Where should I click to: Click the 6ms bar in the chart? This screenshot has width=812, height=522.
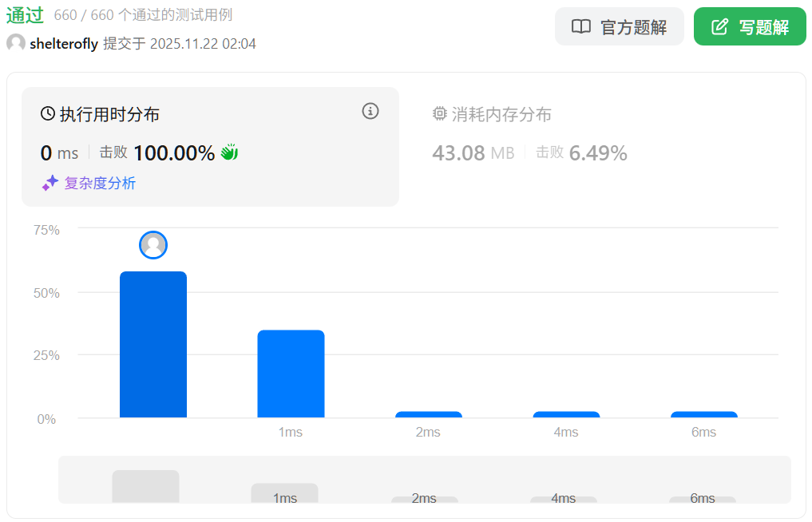point(703,414)
